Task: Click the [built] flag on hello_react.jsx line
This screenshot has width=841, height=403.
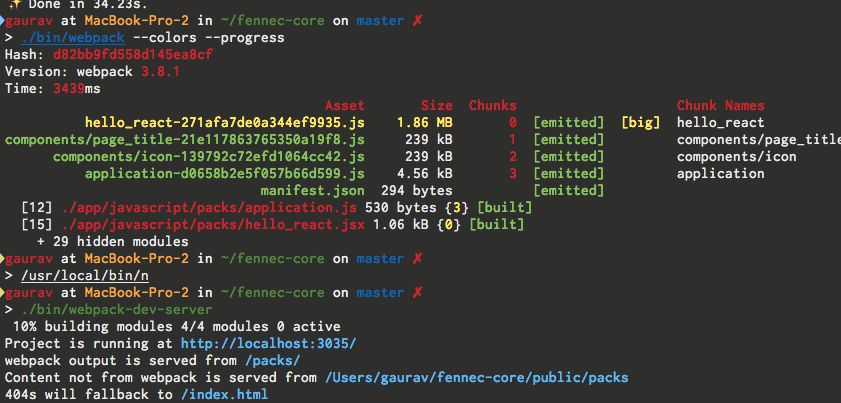Action: point(496,225)
